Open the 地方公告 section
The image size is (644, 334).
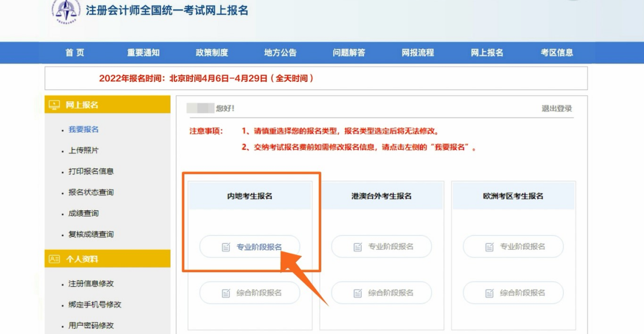point(279,52)
